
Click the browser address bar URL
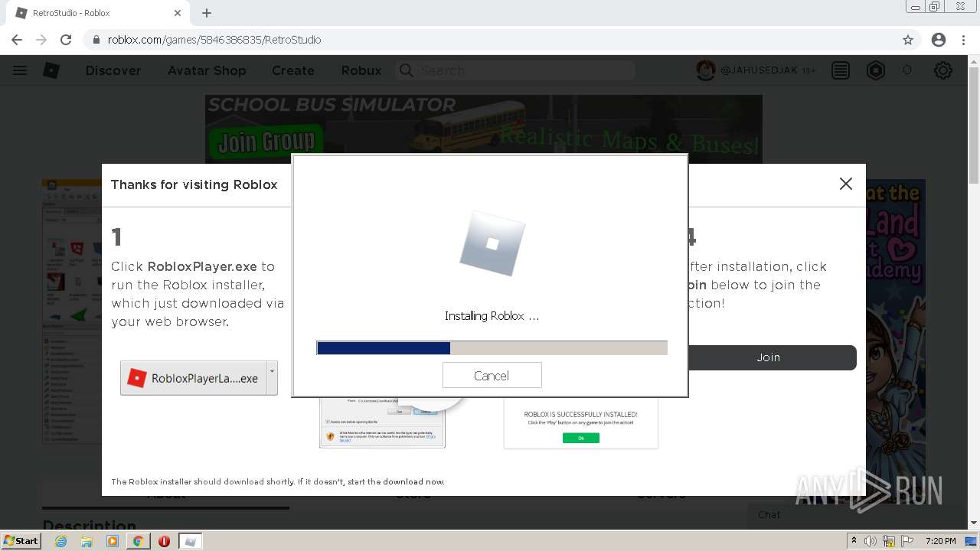[214, 40]
